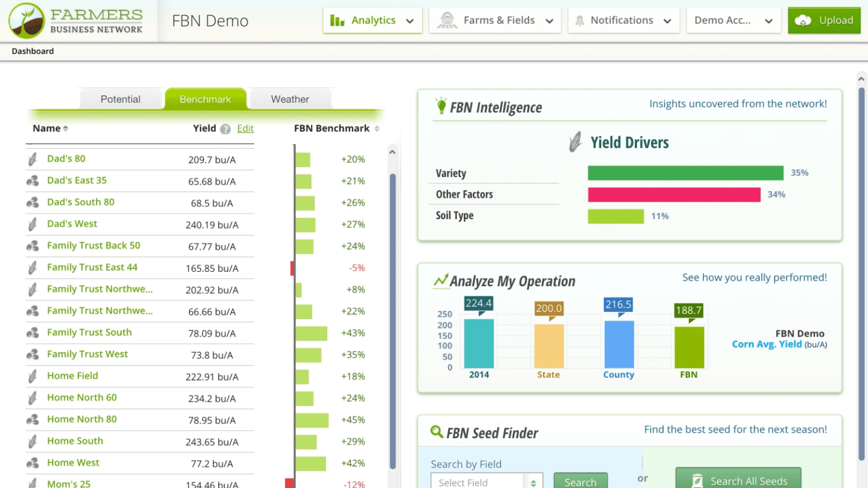868x488 pixels.
Task: Click the soybean icon beside Family Trust South
Action: click(33, 332)
